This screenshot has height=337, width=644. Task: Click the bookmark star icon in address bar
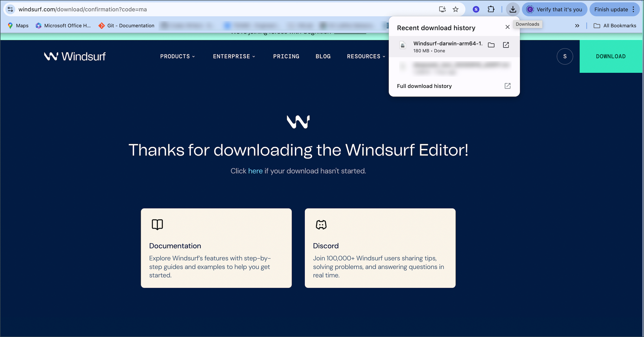[x=455, y=9]
